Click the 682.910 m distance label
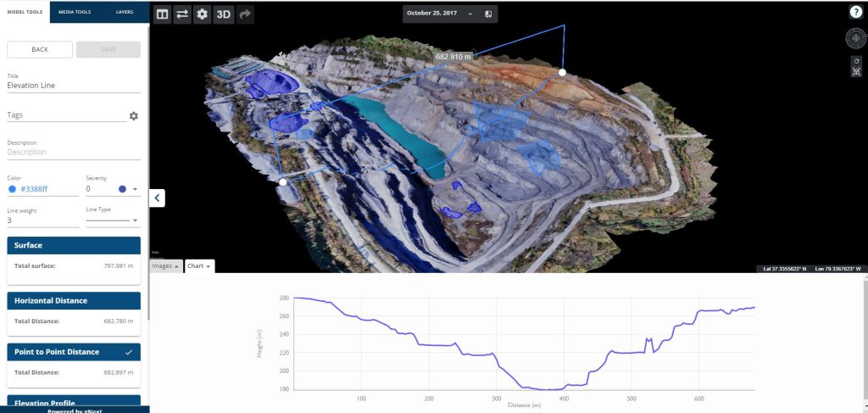Image resolution: width=868 pixels, height=413 pixels. coord(453,57)
